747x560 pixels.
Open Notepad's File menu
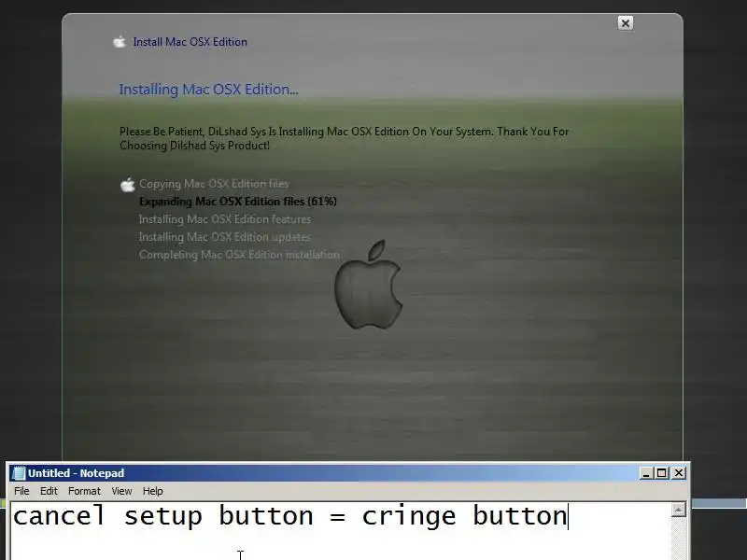click(21, 491)
